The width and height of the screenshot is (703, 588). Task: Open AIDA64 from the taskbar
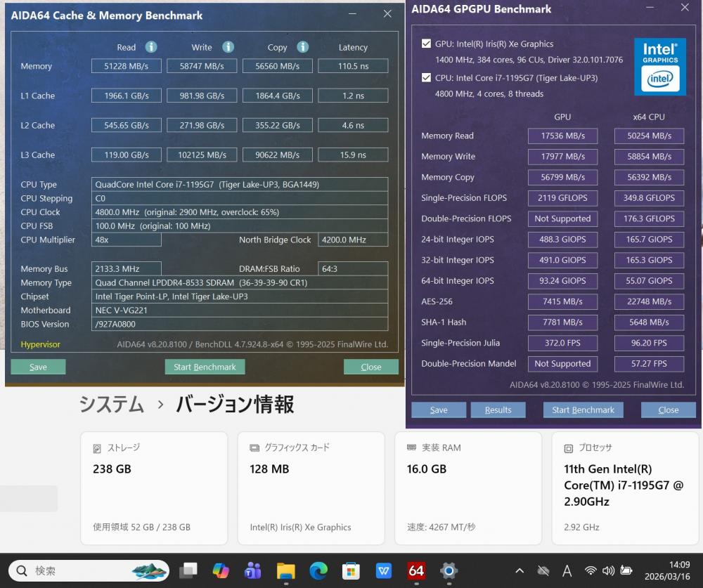[416, 570]
